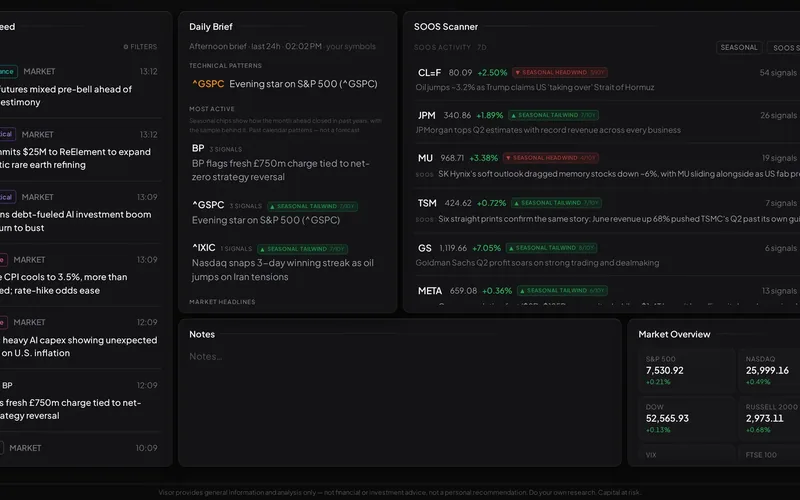The image size is (800, 500).
Task: Click the ^IXIC Seasonal Tailwind chip in Daily Brief
Action: (303, 249)
